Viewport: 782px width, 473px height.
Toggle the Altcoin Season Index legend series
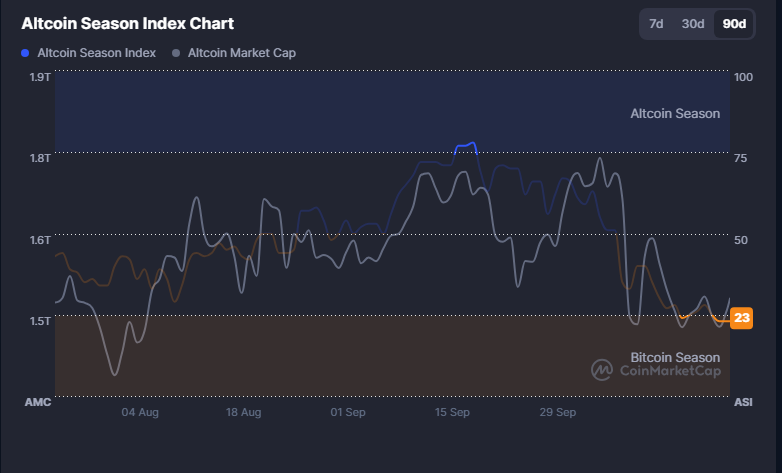pyautogui.click(x=96, y=52)
